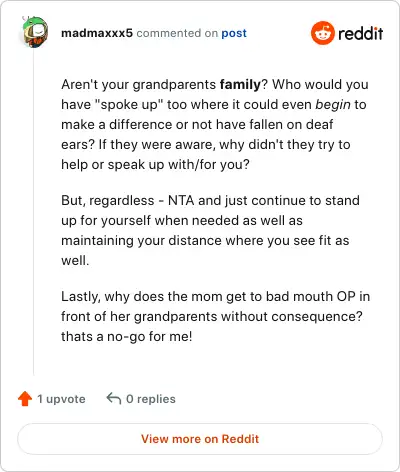Click the bold word "family"
Viewport: 400px width, 472px height.
pos(240,84)
